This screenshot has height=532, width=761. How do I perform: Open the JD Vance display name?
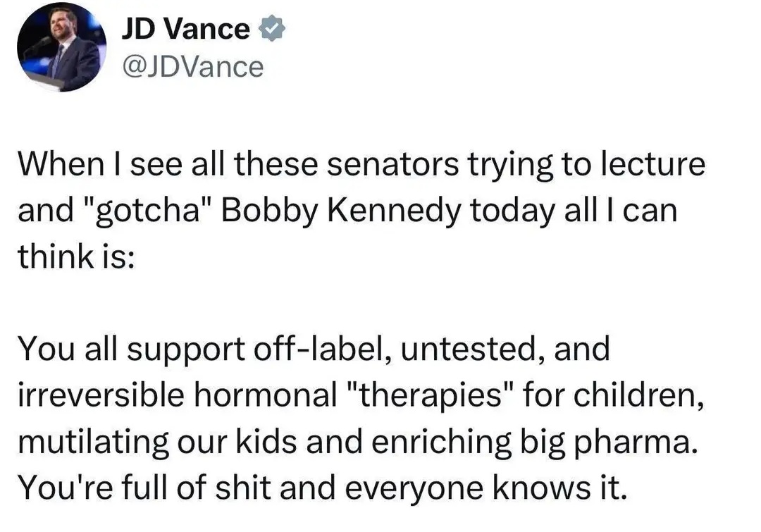tap(185, 29)
